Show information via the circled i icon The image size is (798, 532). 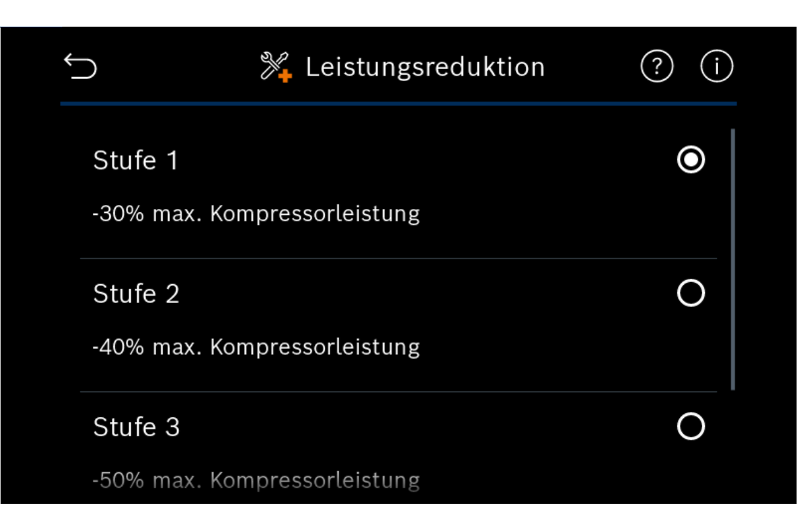[717, 66]
